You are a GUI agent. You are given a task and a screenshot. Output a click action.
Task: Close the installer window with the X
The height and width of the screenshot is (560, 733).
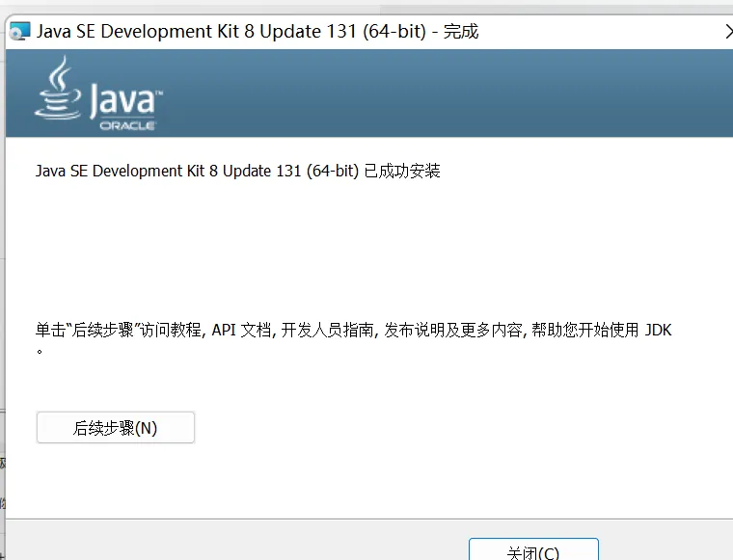(x=727, y=32)
